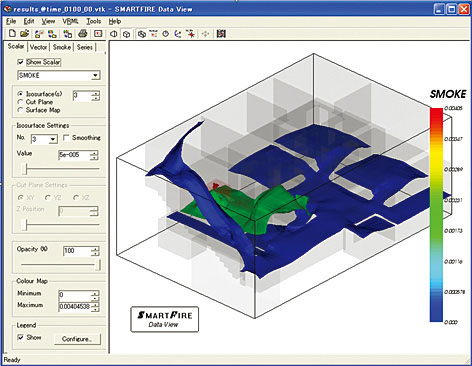Open the VRML menu

click(70, 21)
